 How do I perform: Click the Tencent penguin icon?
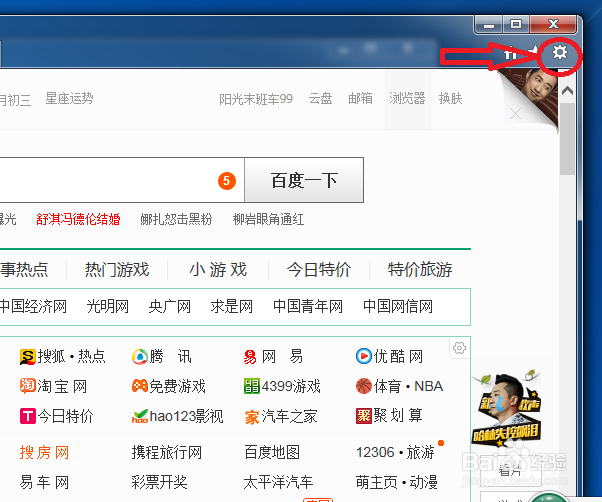(140, 357)
